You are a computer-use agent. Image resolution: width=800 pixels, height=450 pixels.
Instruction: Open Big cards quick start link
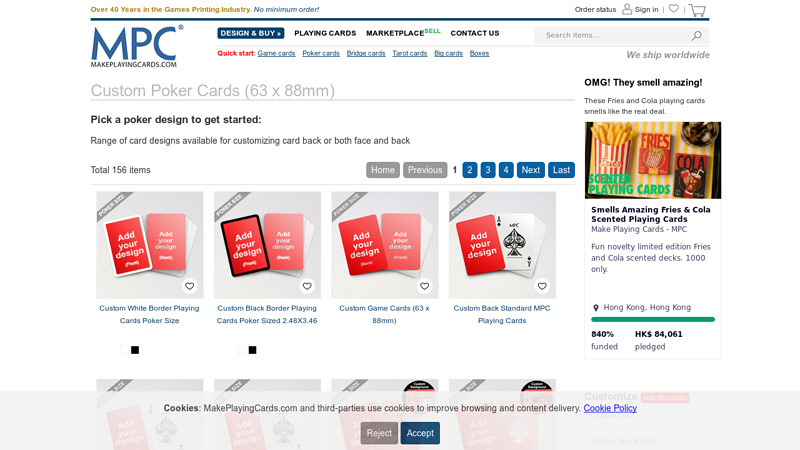(x=448, y=53)
